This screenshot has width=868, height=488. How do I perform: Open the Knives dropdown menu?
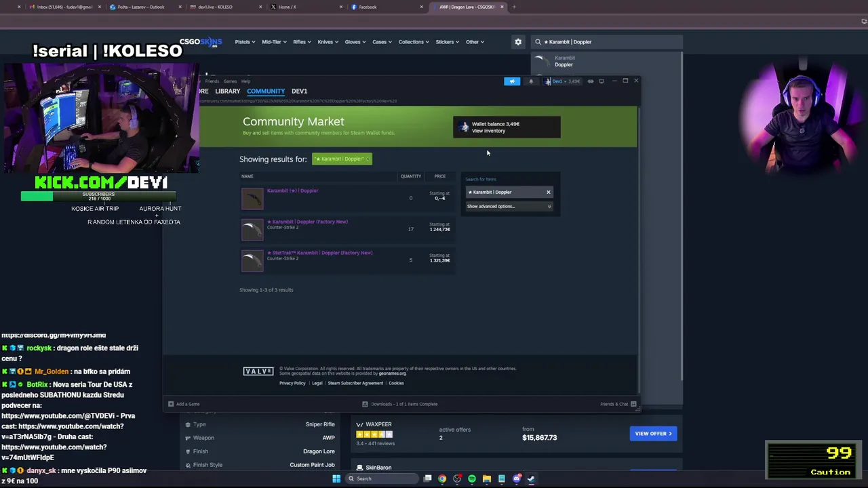tap(328, 42)
